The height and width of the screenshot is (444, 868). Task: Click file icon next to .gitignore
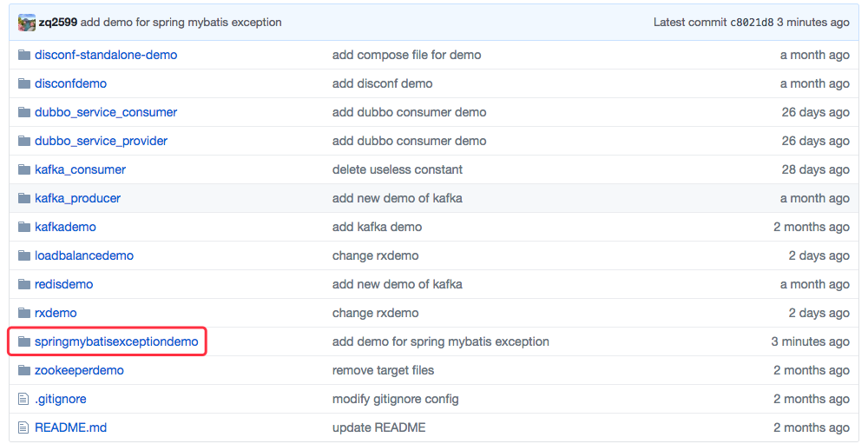pyautogui.click(x=24, y=399)
